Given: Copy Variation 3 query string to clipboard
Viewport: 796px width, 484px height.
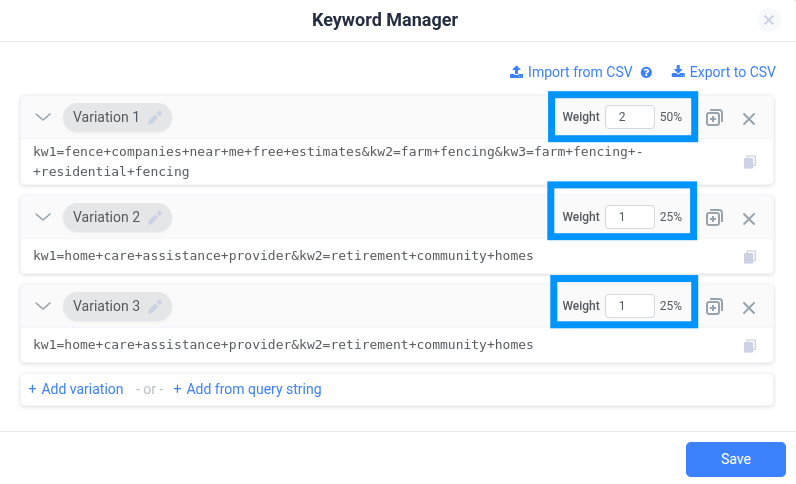Looking at the screenshot, I should pyautogui.click(x=750, y=346).
